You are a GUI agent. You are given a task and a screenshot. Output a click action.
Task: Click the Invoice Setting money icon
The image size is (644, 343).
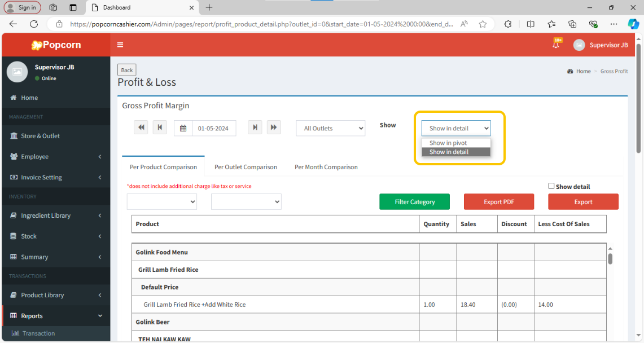point(14,177)
